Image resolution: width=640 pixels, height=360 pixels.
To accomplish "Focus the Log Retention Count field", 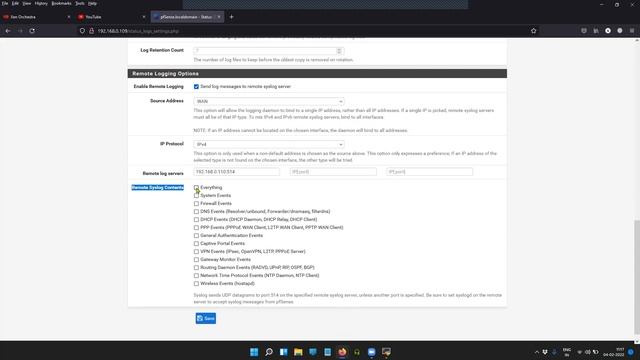I will click(x=269, y=51).
